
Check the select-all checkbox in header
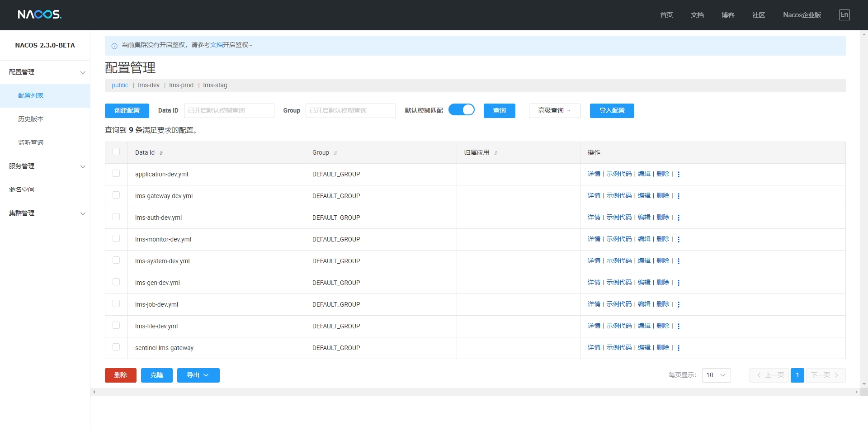(116, 152)
